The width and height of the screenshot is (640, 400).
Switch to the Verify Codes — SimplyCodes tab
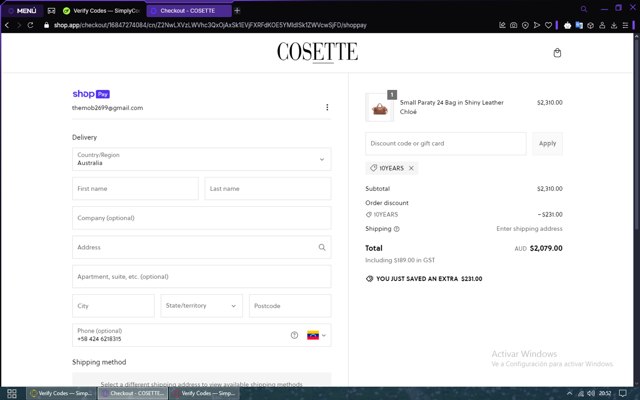tap(101, 11)
